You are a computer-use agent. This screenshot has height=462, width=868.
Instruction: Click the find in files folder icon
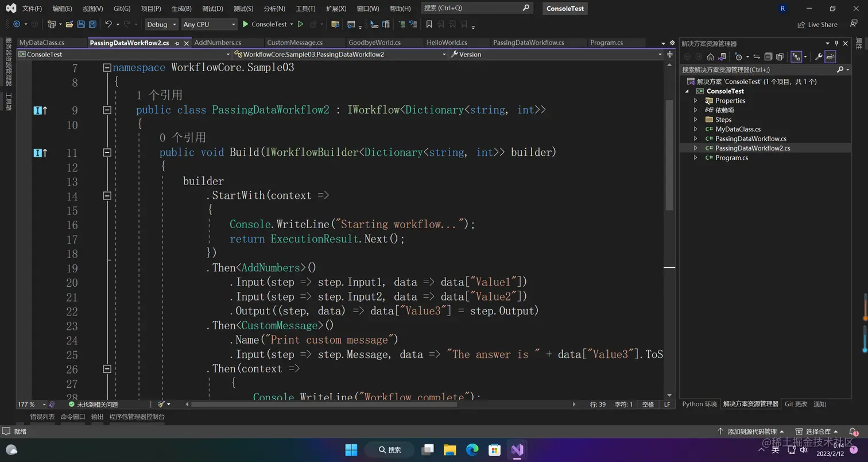click(336, 24)
